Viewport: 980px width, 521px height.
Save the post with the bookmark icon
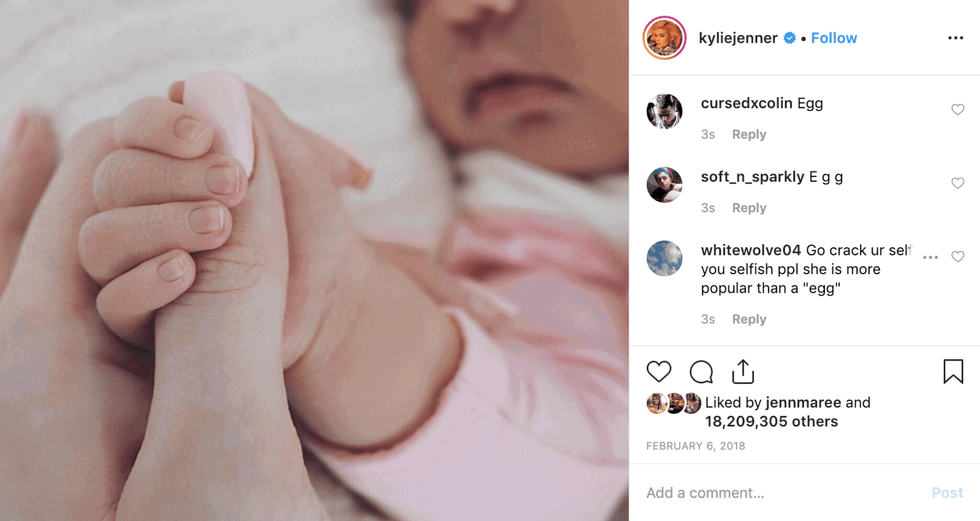point(953,372)
